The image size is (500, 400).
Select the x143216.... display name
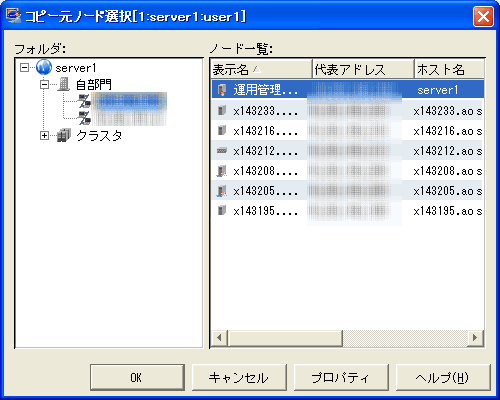click(266, 131)
